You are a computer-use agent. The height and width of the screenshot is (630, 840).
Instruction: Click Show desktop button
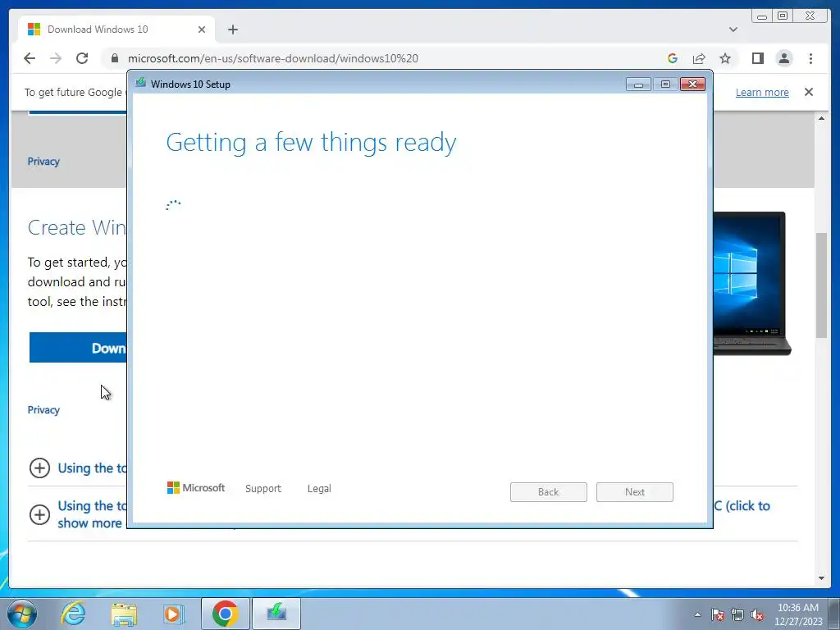coord(834,614)
